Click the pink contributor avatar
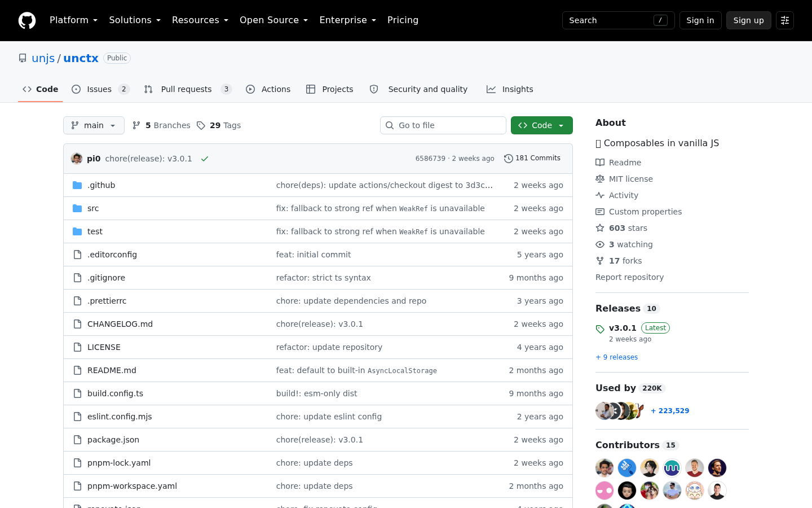Screen dimensions: 812x508 point(604,491)
